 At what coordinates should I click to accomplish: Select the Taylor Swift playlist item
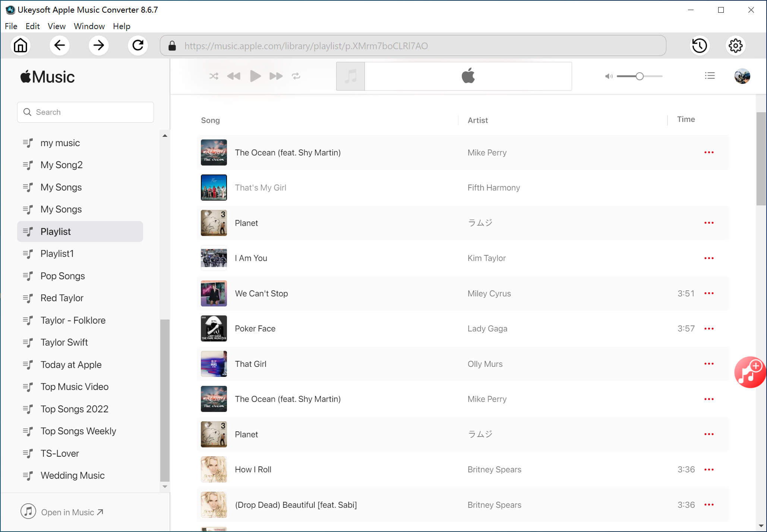pyautogui.click(x=64, y=342)
